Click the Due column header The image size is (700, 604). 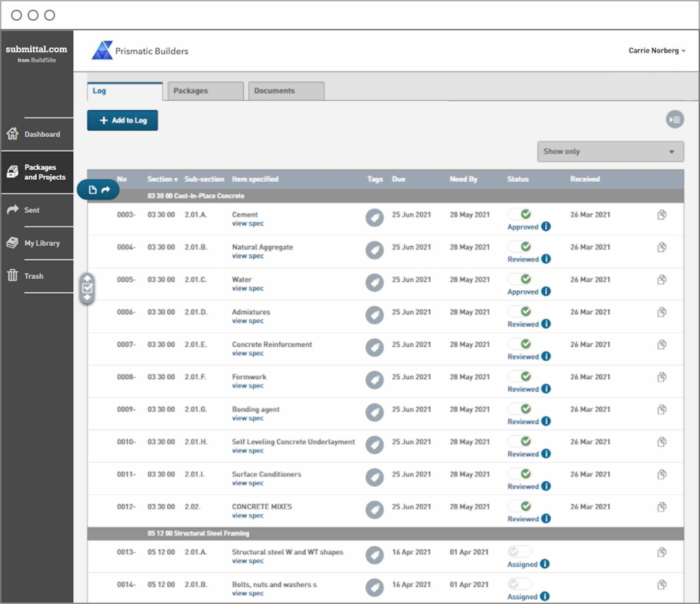(398, 179)
